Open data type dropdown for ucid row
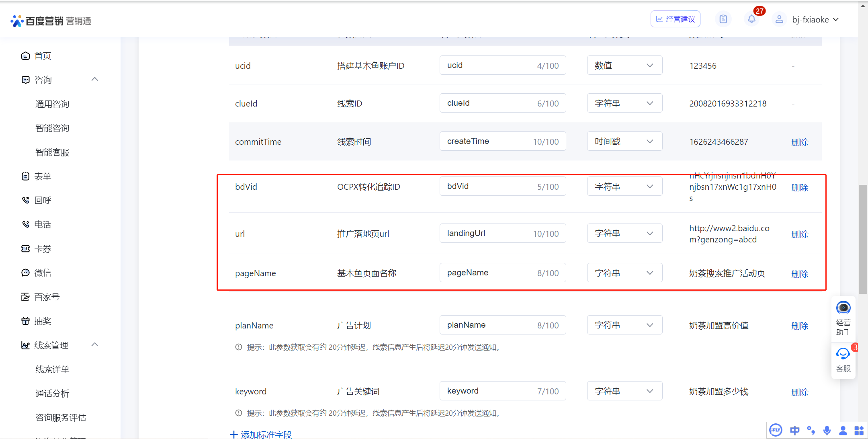The width and height of the screenshot is (868, 439). coord(624,66)
